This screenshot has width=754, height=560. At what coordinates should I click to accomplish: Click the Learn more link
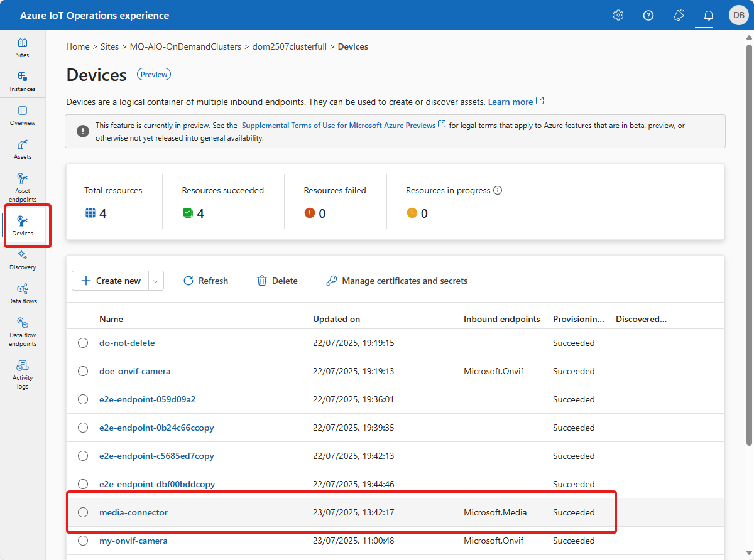[x=516, y=102]
